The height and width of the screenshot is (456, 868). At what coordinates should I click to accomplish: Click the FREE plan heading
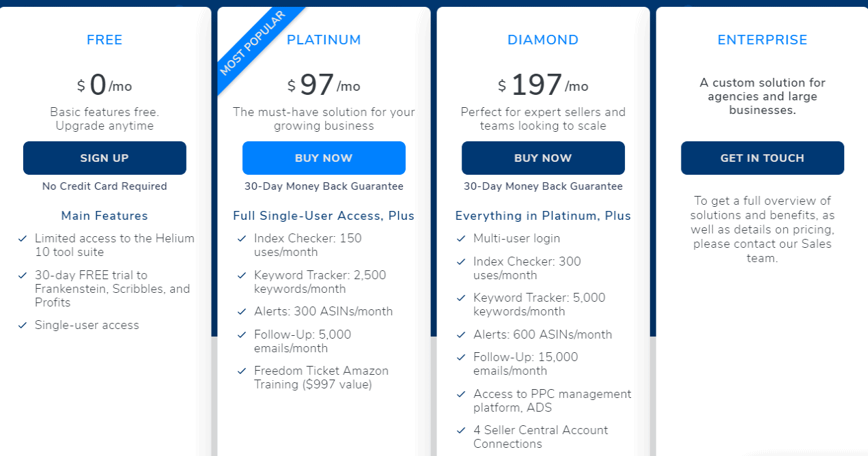point(104,40)
